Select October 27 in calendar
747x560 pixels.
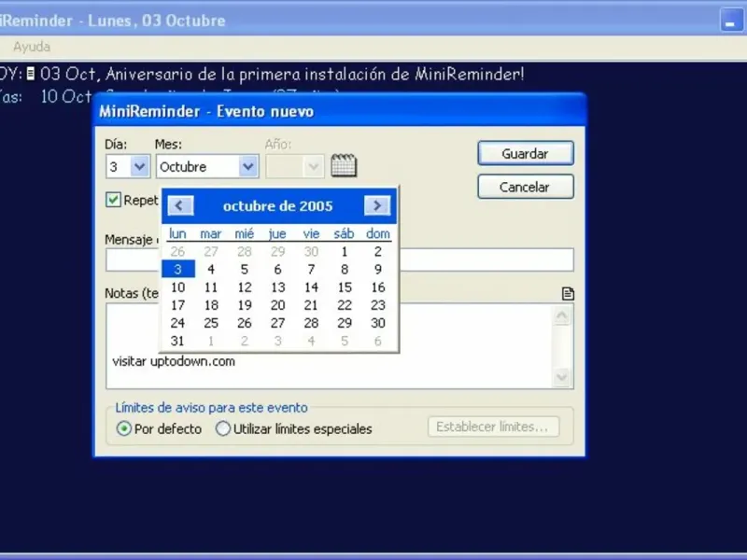pos(277,323)
